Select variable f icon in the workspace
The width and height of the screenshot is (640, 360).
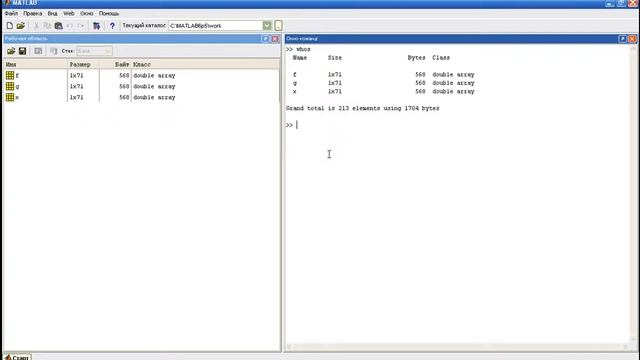tap(10, 75)
